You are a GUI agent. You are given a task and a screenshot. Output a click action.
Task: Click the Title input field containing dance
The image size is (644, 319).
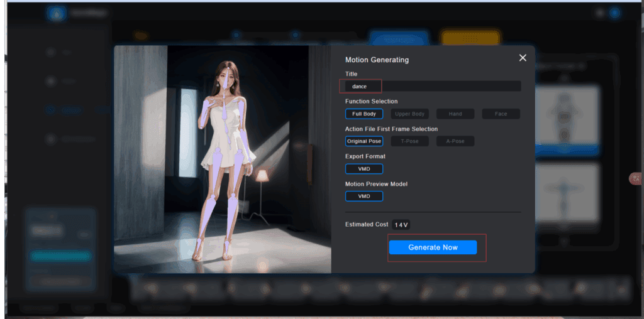click(x=433, y=86)
